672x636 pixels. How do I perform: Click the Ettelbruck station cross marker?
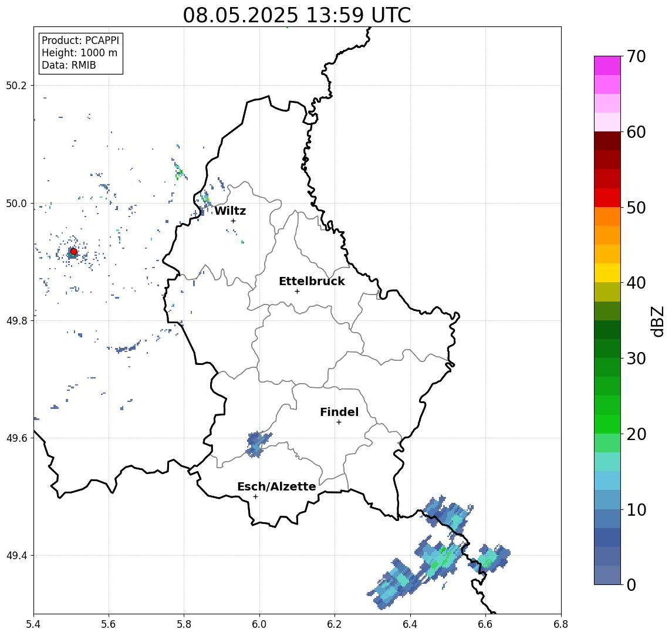pyautogui.click(x=297, y=291)
